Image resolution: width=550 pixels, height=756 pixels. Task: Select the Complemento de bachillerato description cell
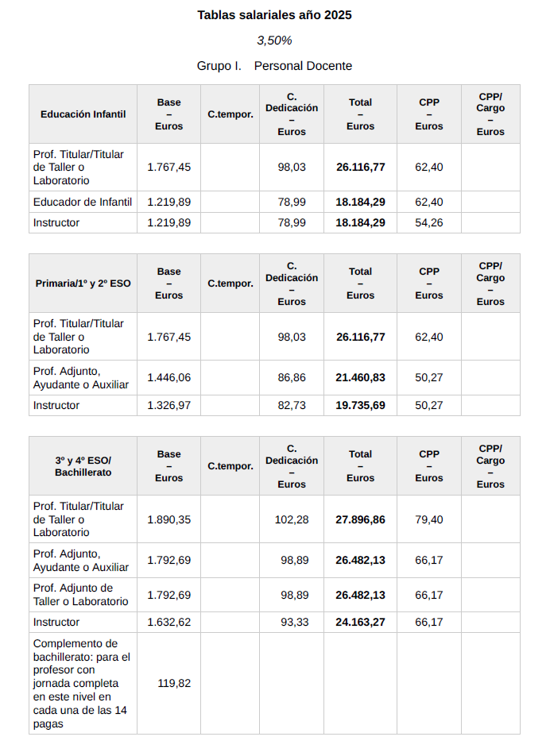83,683
